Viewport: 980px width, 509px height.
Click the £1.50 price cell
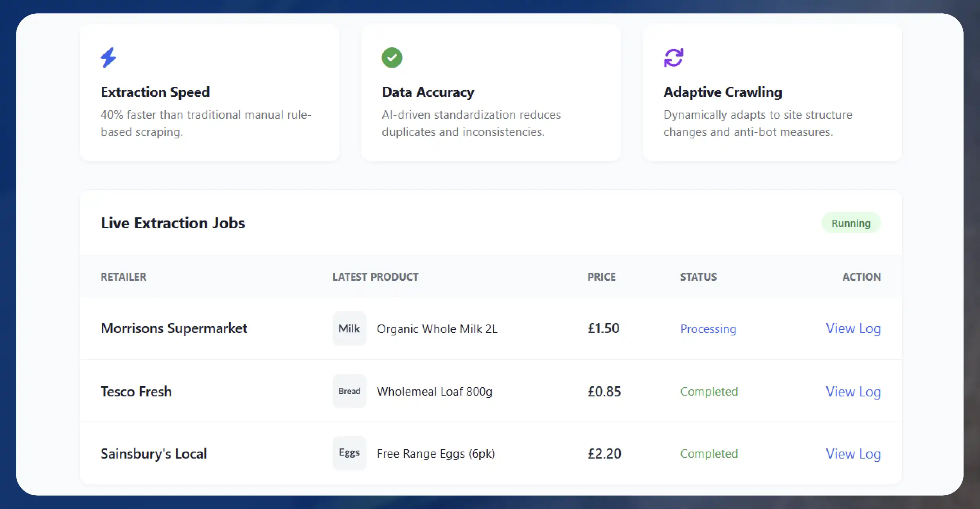coord(603,328)
